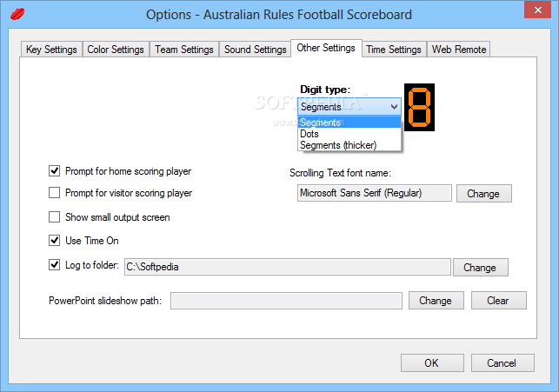Change the scrolling text font
Viewport: 559px width, 392px height.
pos(484,194)
